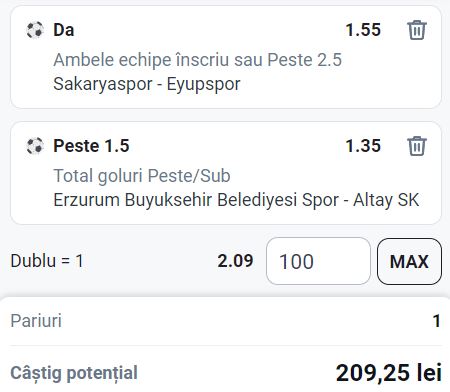Click the potential winnings 209,25 lei
450x392 pixels.
tap(389, 373)
